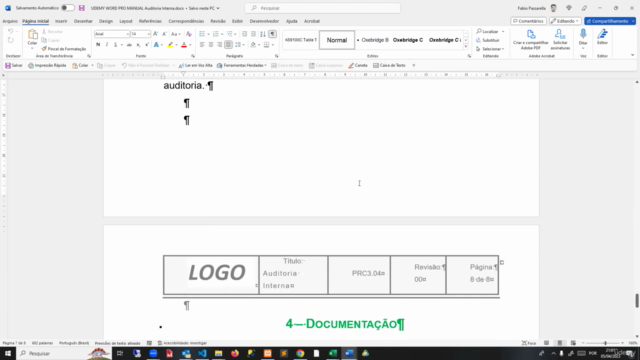
Task: Click the Decrease Indent icon
Action: tap(244, 34)
